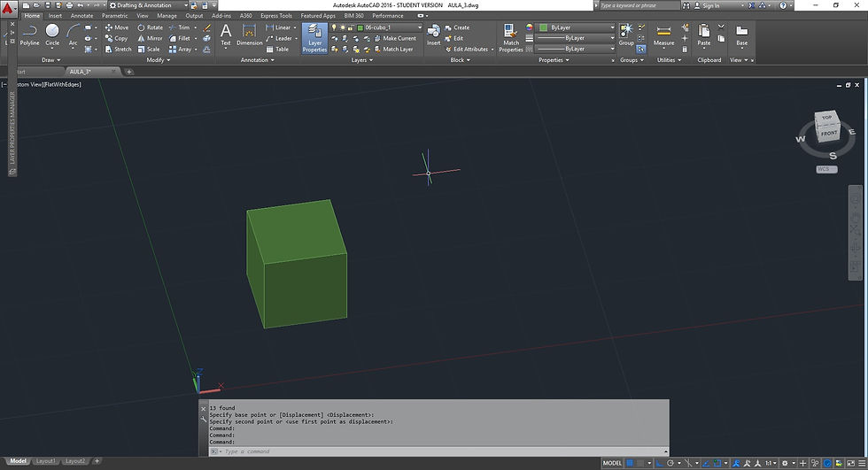This screenshot has height=470, width=868.
Task: Switch to the Annotate ribbon tab
Action: [81, 15]
